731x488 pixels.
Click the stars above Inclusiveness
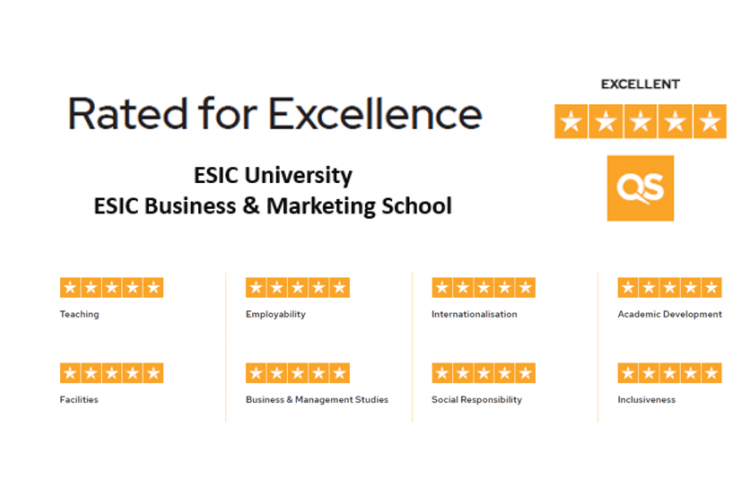click(x=669, y=373)
